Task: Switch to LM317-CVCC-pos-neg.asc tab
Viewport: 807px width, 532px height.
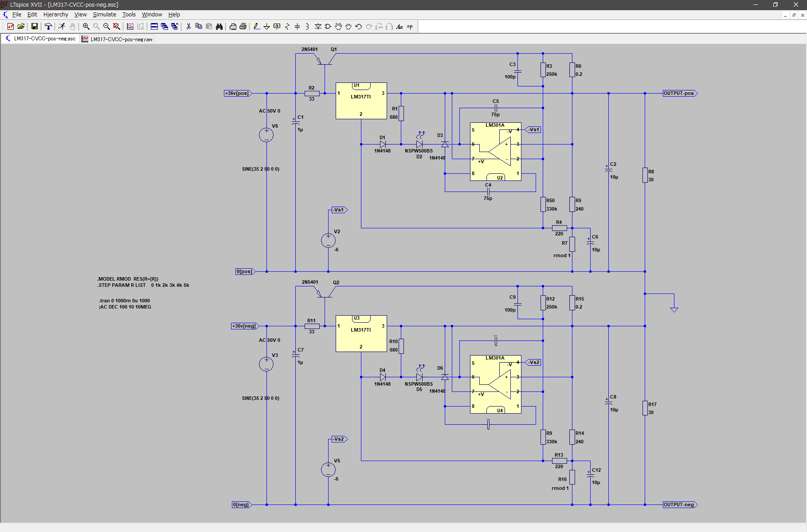Action: [40, 39]
